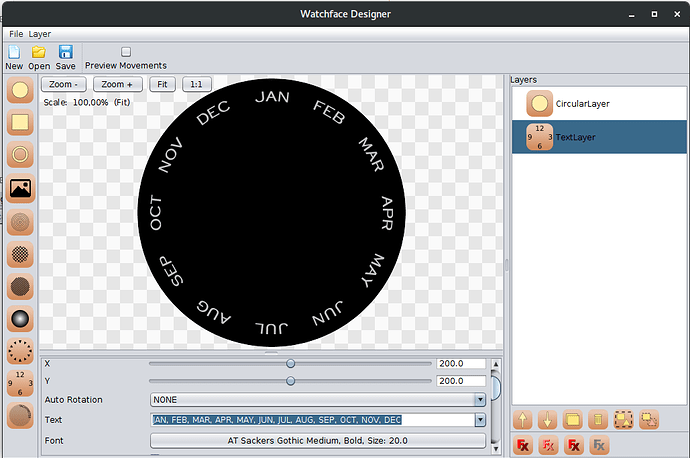
Task: Click the X position slider handle
Action: tap(290, 363)
